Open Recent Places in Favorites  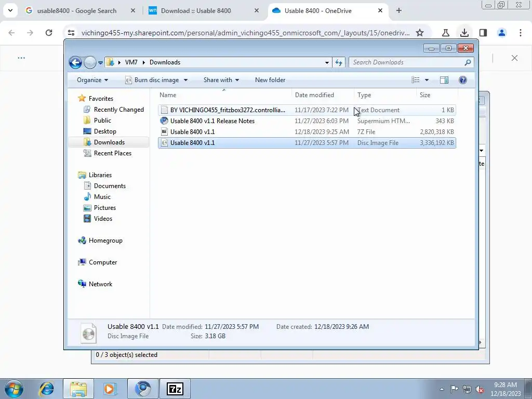click(x=113, y=153)
